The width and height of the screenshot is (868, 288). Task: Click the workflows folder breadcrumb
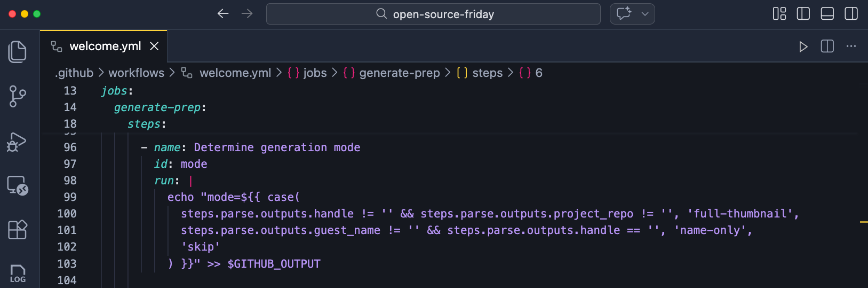pos(136,73)
